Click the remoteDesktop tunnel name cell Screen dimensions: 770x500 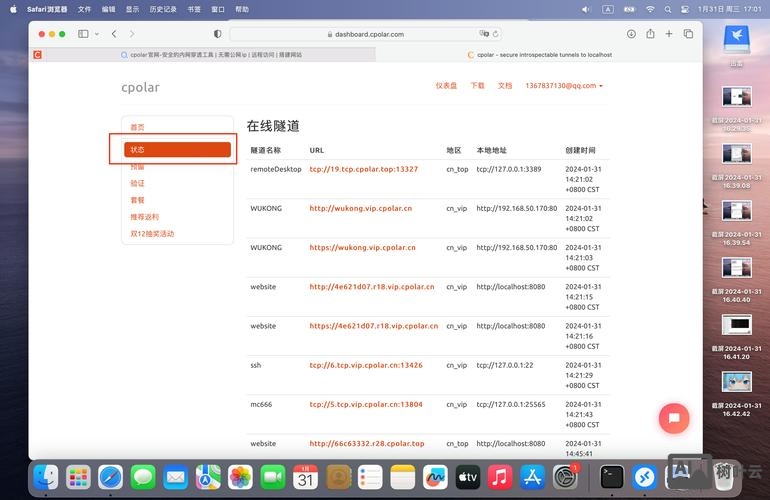[x=276, y=169]
